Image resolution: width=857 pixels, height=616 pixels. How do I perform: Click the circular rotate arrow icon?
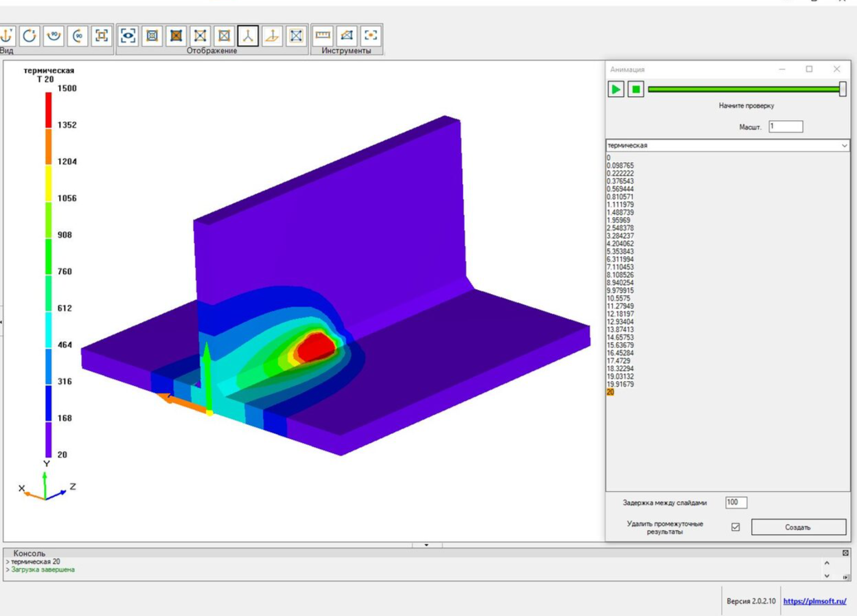pyautogui.click(x=30, y=36)
